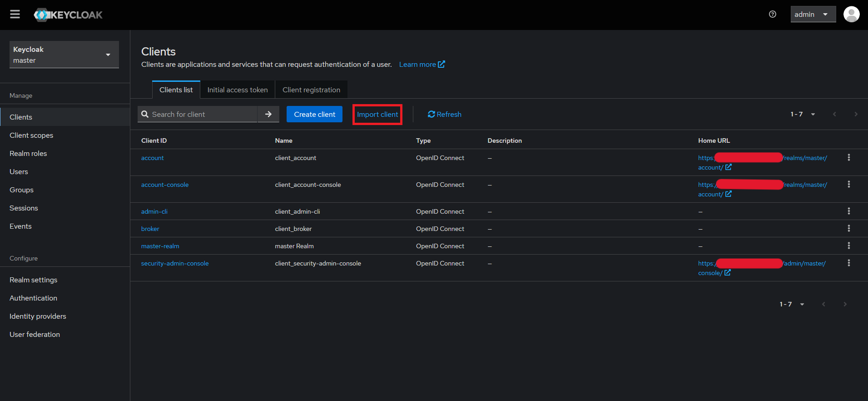Open the help question mark icon

772,15
